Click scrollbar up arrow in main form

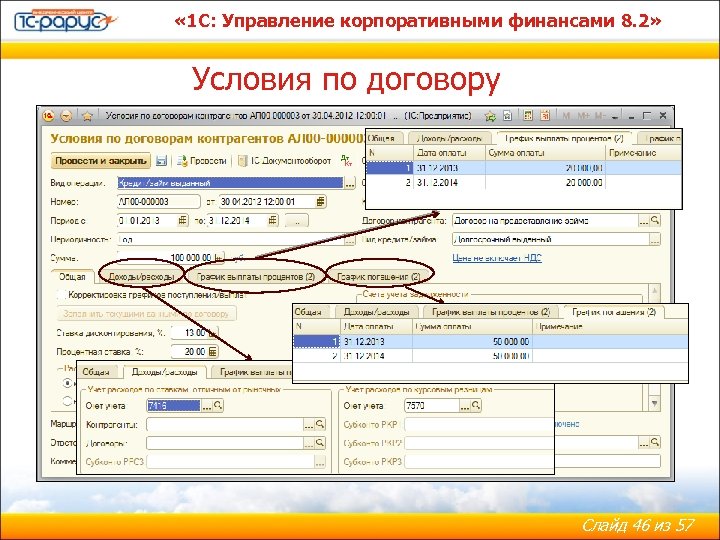pyautogui.click(x=654, y=291)
